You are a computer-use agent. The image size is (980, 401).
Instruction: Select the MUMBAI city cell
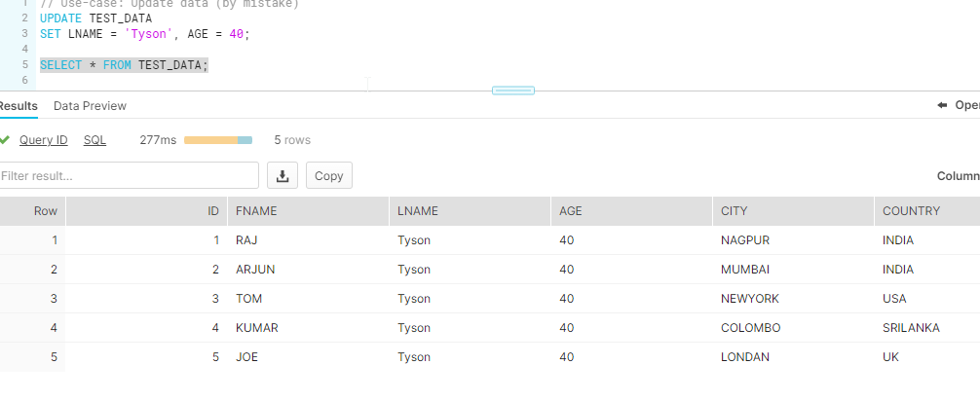(793, 270)
